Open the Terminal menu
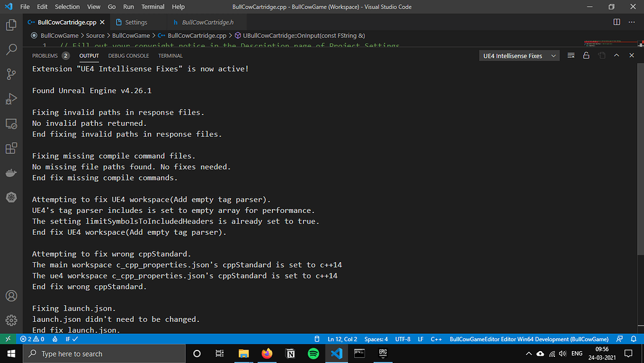644x363 pixels. (x=152, y=7)
